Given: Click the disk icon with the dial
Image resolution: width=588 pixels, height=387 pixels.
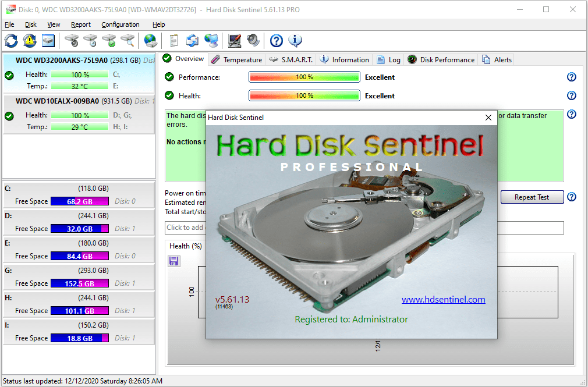Looking at the screenshot, I should pos(71,41).
